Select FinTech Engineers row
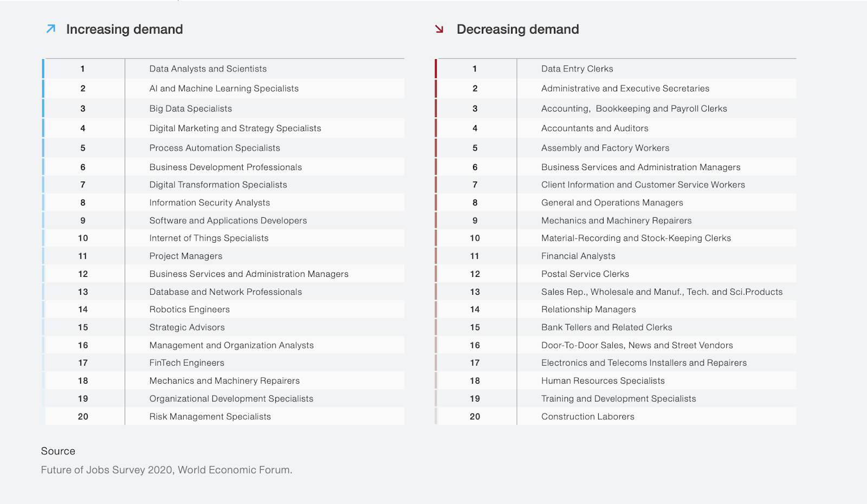 [223, 363]
